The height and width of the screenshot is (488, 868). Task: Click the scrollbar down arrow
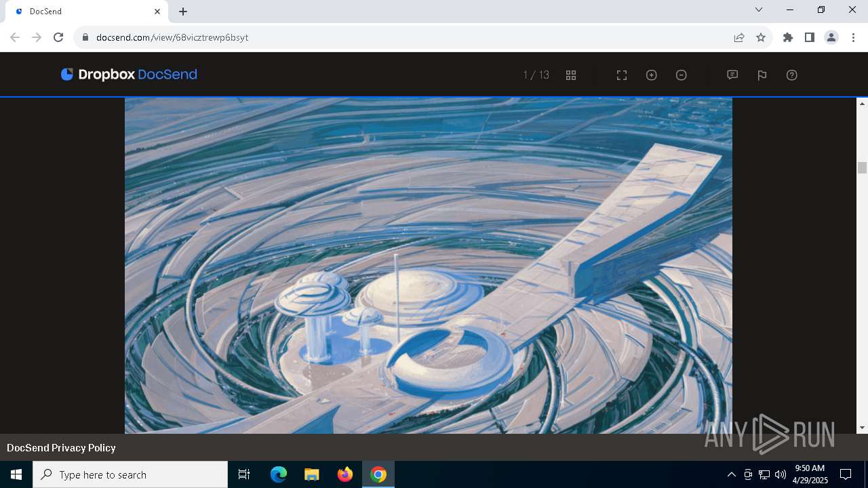pyautogui.click(x=863, y=428)
